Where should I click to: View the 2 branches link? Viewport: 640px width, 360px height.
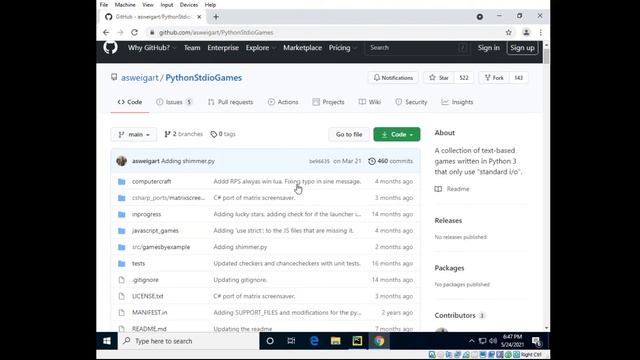[183, 134]
